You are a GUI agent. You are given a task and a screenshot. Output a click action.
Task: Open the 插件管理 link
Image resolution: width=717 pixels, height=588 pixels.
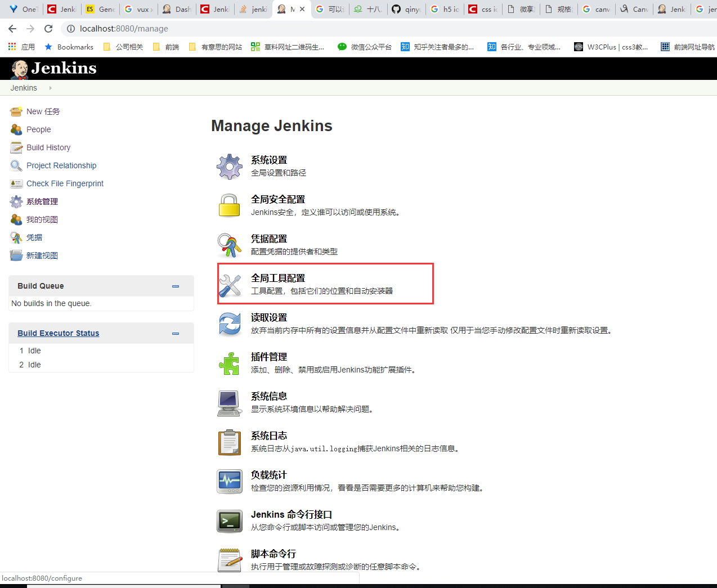tap(269, 357)
